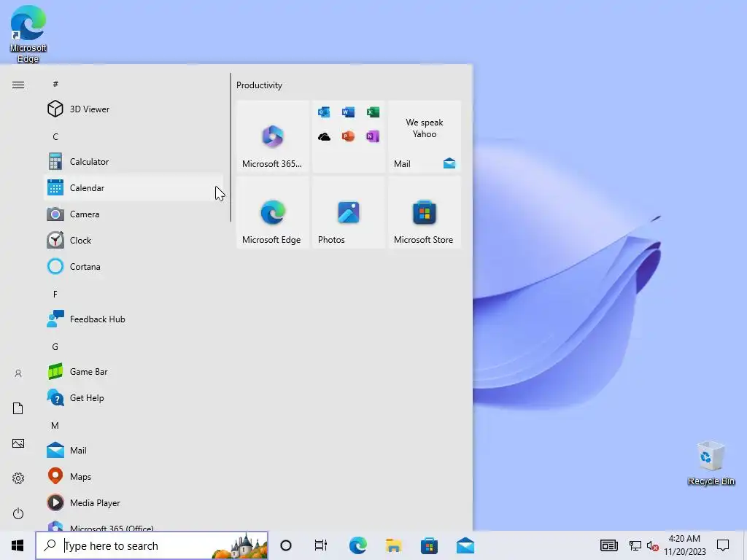Click the app list scrollbar
The width and height of the screenshot is (747, 560).
[231, 147]
